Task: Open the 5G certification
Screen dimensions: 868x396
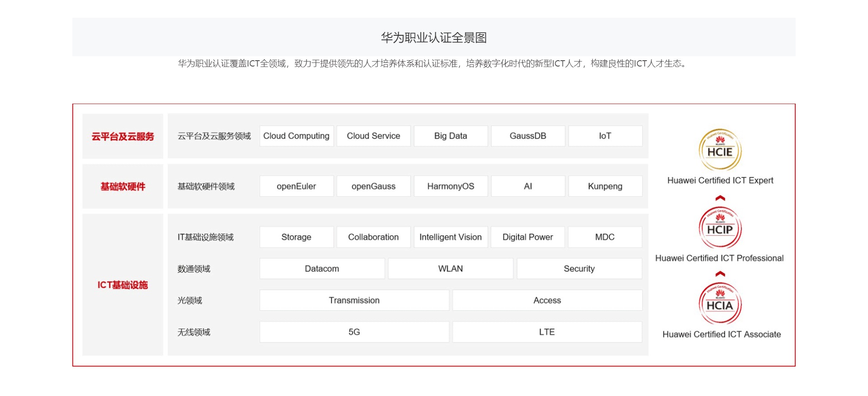Action: point(354,332)
